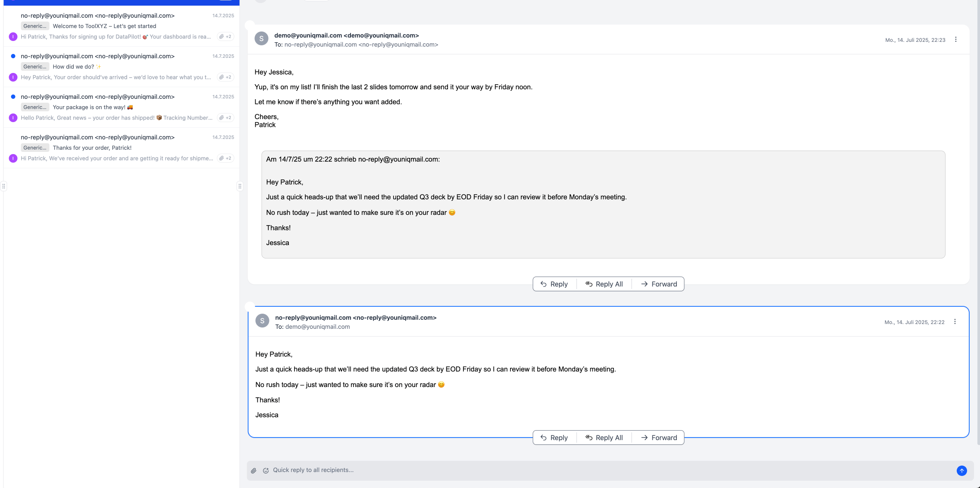Click Forward on the bottom message from Jessica
The height and width of the screenshot is (488, 980).
pos(659,438)
